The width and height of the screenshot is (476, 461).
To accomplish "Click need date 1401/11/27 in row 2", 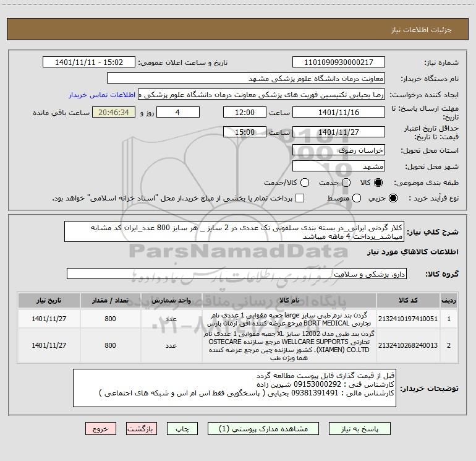I will point(49,345).
